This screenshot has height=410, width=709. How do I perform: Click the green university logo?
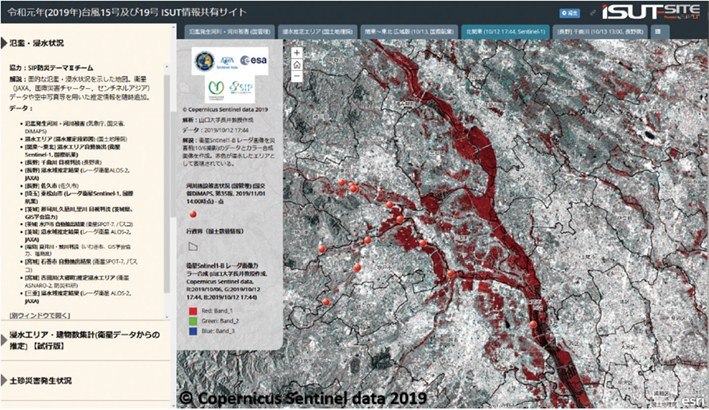tap(216, 89)
